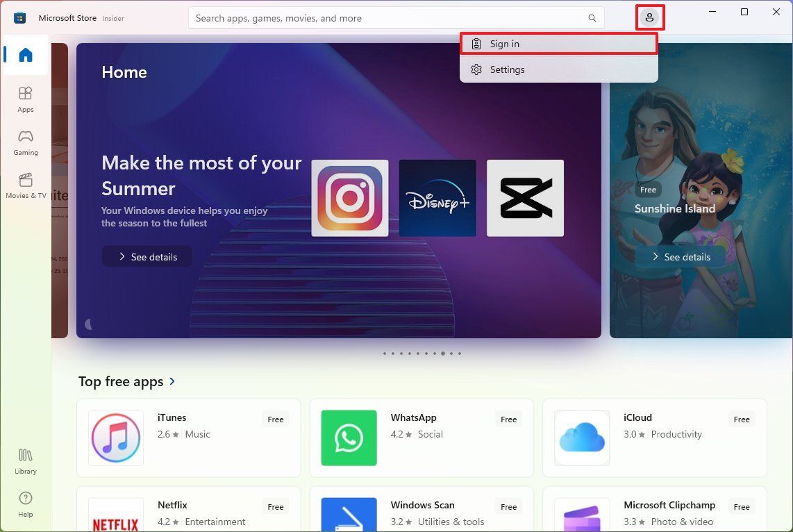Maximize the Microsoft Store window
The width and height of the screenshot is (793, 532).
[x=744, y=12]
